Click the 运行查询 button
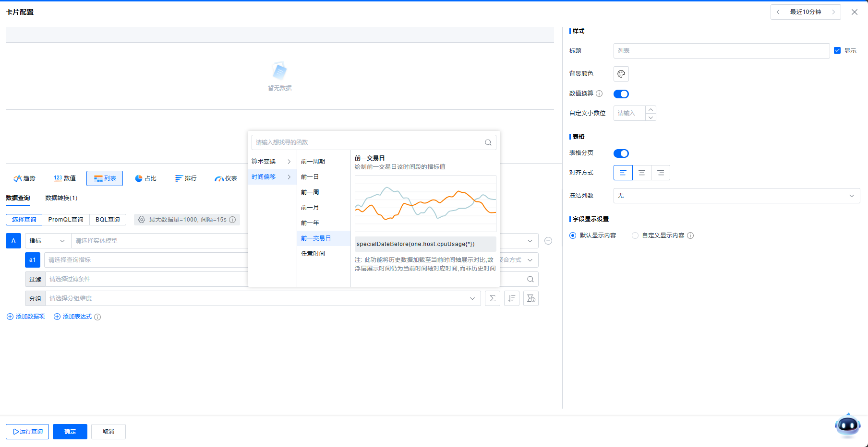This screenshot has height=447, width=868. 27,432
